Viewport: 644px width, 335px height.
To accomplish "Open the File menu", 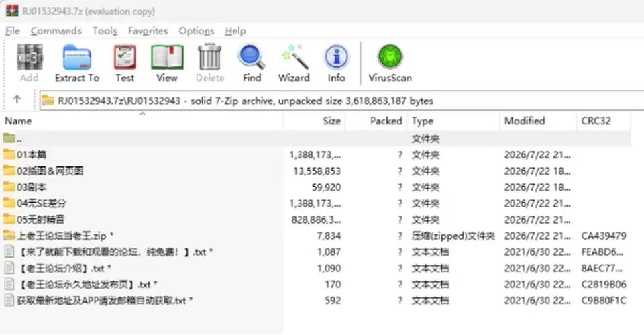I will 12,31.
